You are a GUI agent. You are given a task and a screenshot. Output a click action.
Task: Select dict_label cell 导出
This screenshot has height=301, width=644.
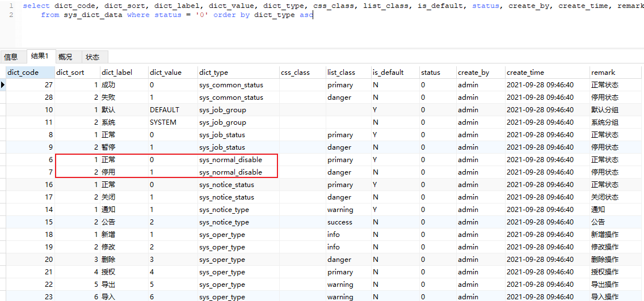pyautogui.click(x=124, y=285)
